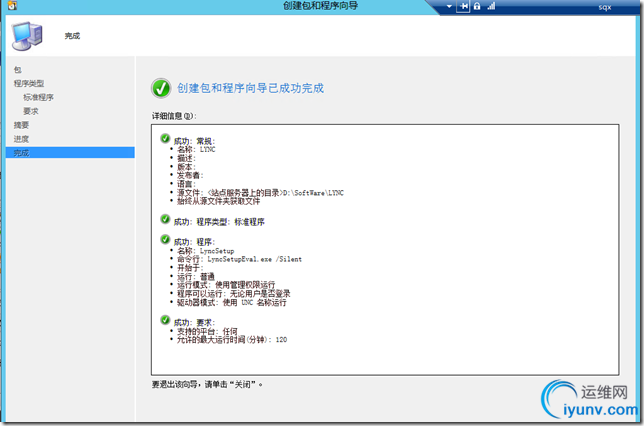
Task: Select the 摘要 step in sidebar
Action: [x=21, y=125]
